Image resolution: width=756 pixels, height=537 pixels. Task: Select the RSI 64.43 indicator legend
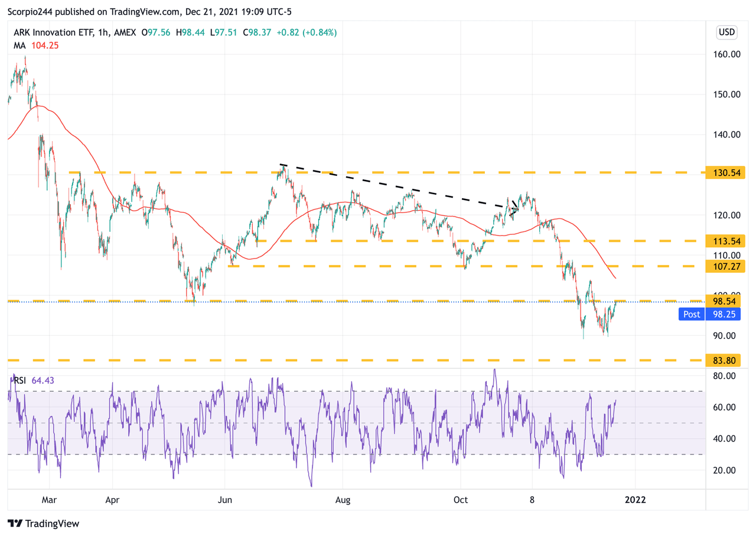pos(33,381)
